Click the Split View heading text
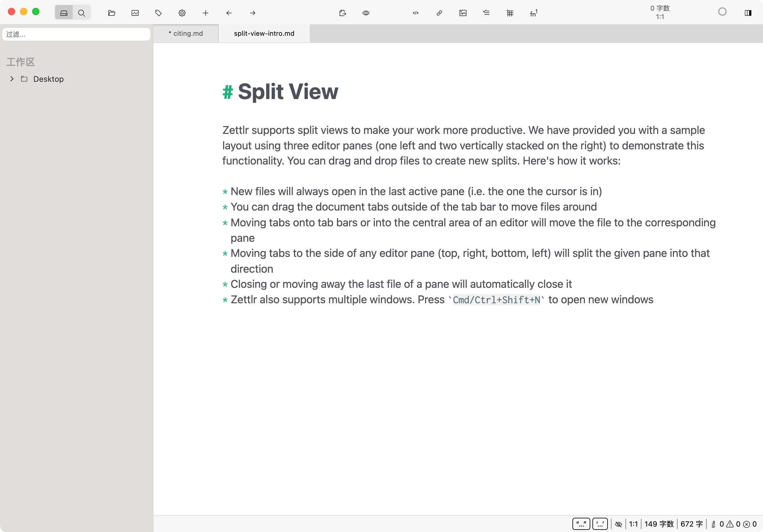Viewport: 763px width, 532px height. click(288, 91)
